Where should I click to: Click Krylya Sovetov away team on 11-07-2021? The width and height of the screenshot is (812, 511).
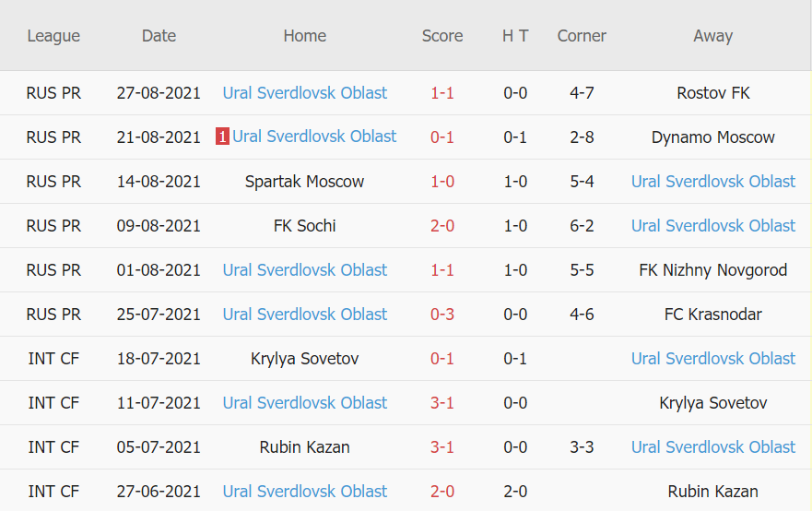[713, 403]
